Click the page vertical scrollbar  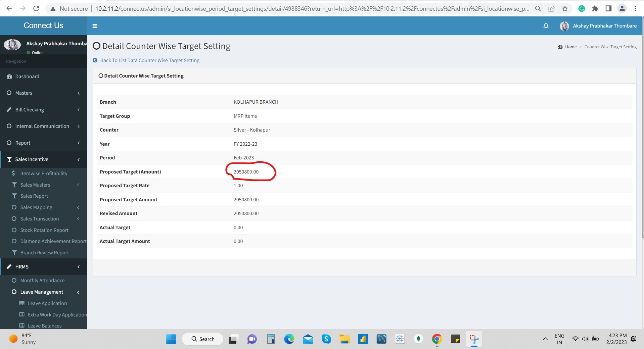(642, 128)
